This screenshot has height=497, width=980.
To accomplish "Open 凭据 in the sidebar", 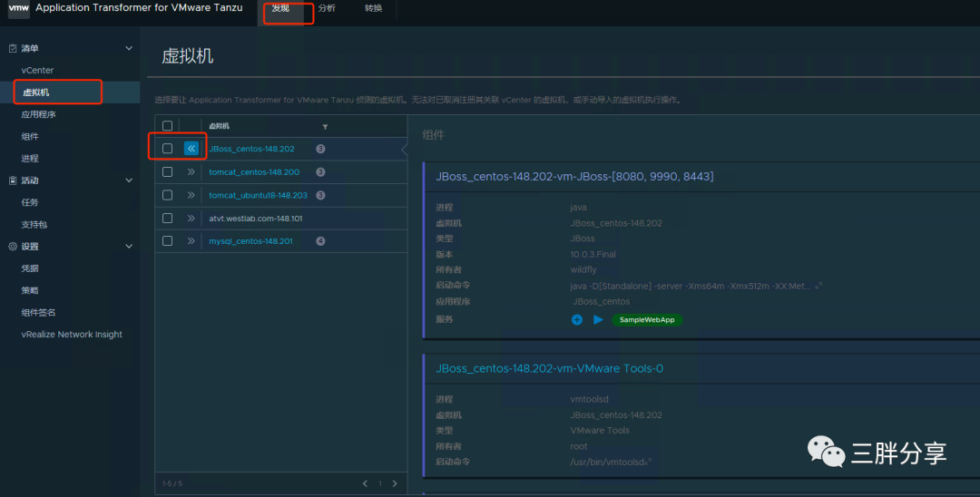I will (30, 268).
